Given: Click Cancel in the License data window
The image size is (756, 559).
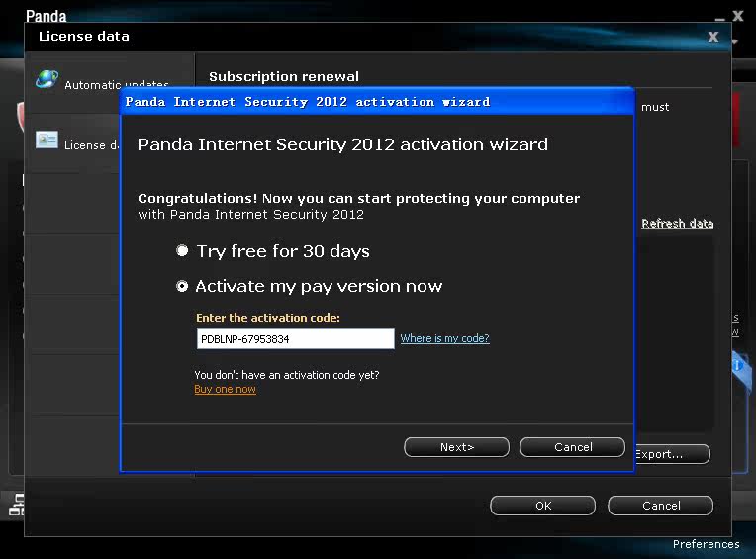Looking at the screenshot, I should tap(661, 506).
